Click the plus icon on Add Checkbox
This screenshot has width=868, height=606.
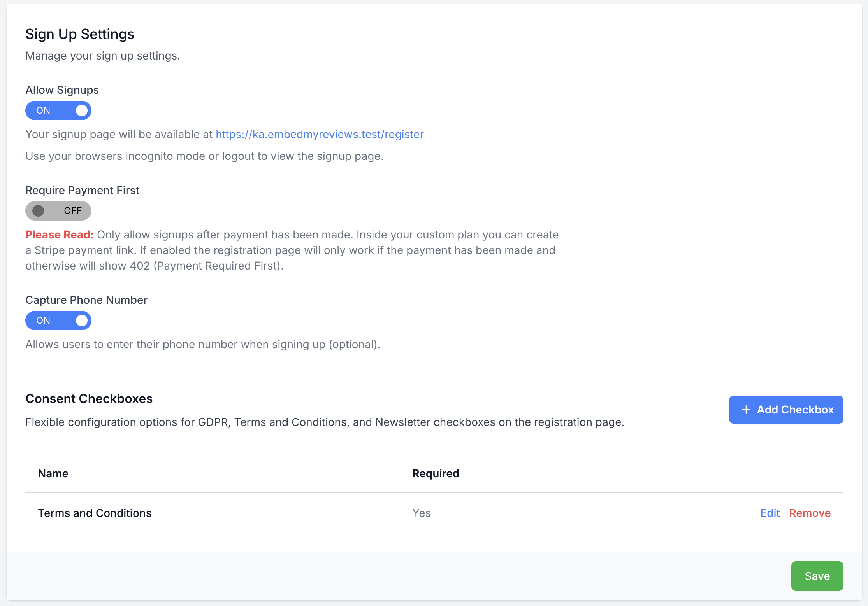746,410
